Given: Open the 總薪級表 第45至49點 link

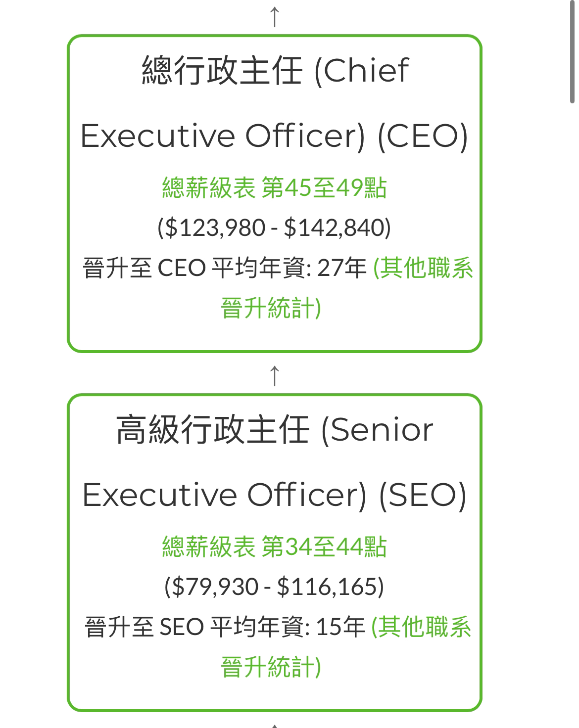Looking at the screenshot, I should pyautogui.click(x=275, y=188).
